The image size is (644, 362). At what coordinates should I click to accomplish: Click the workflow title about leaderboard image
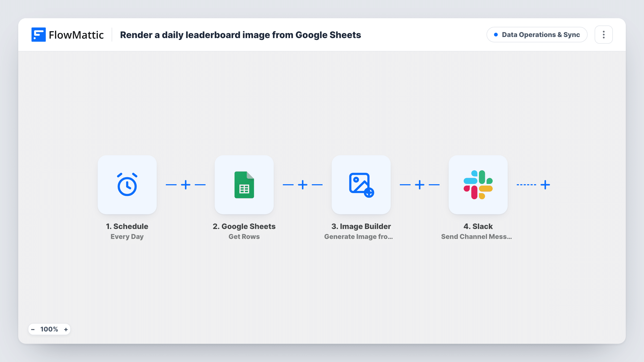pos(240,35)
